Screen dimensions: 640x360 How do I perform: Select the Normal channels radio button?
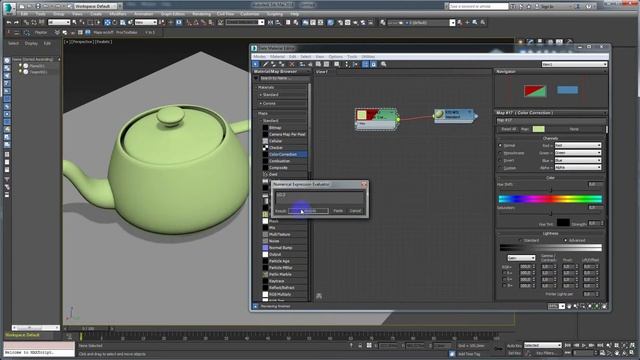[x=500, y=145]
